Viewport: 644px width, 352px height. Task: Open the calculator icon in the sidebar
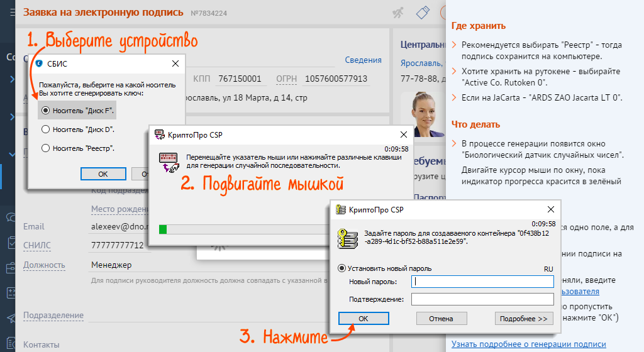tap(11, 293)
